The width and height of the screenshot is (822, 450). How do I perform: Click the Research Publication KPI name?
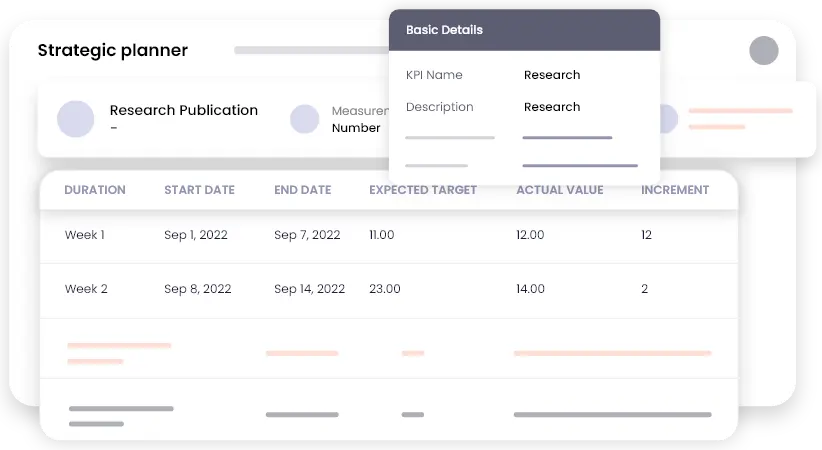click(x=184, y=111)
